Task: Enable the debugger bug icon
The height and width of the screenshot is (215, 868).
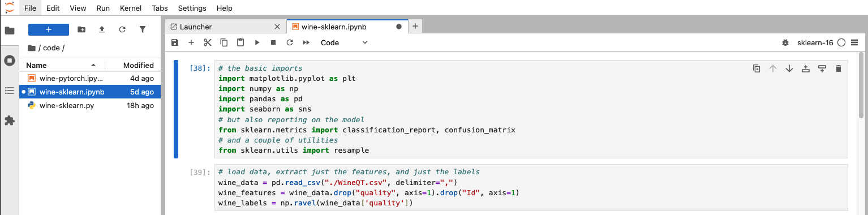Action: coord(785,42)
